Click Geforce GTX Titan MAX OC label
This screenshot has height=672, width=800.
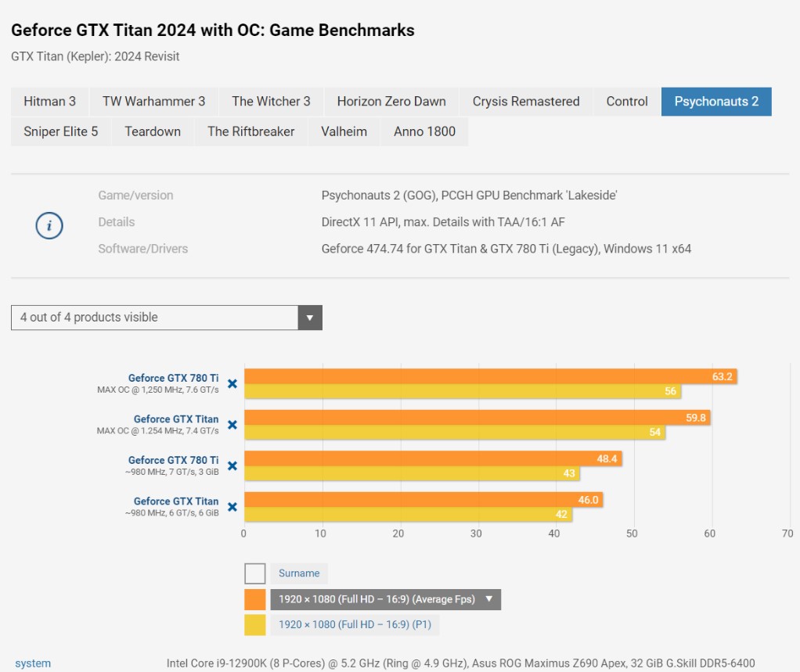coord(176,419)
